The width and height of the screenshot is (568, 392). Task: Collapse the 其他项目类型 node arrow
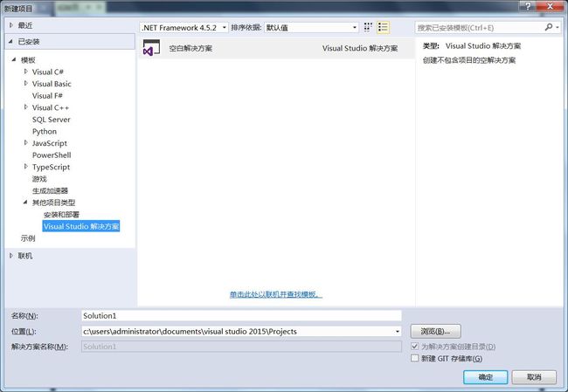(25, 203)
